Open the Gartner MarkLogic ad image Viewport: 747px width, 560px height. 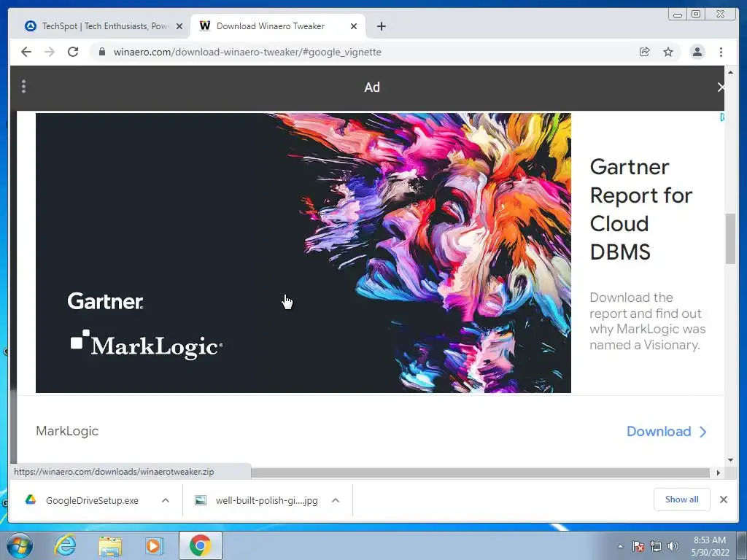click(x=303, y=253)
